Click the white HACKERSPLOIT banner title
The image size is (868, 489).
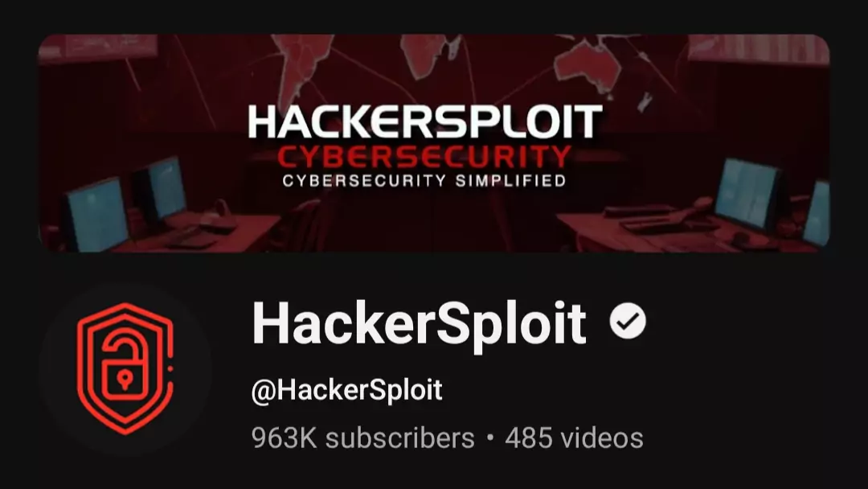pyautogui.click(x=425, y=121)
